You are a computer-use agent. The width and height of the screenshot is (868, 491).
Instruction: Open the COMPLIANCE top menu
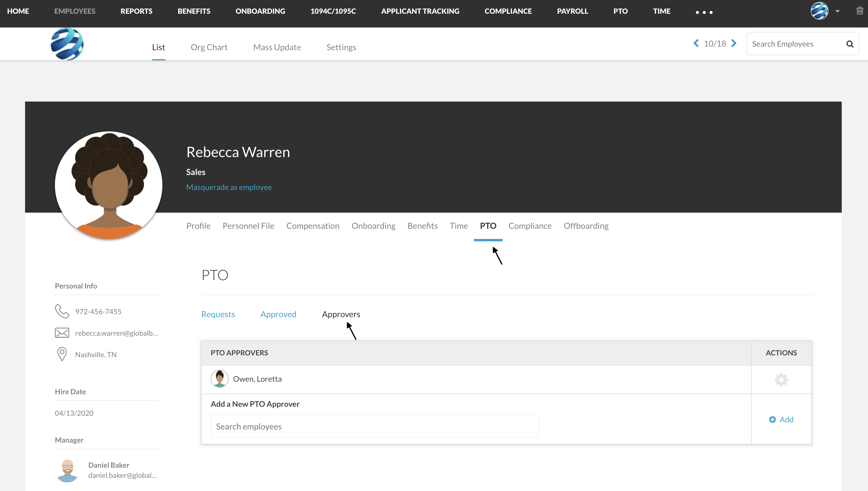[x=508, y=11]
